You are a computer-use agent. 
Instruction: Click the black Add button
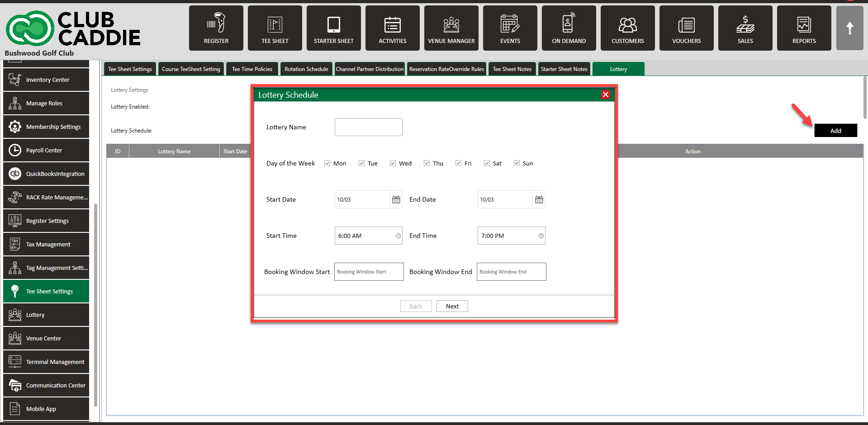[835, 131]
